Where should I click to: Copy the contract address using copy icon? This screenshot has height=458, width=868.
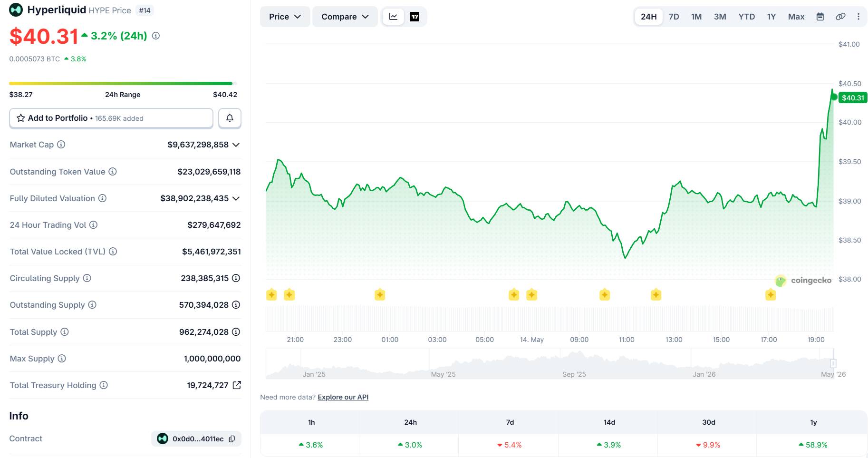point(232,439)
